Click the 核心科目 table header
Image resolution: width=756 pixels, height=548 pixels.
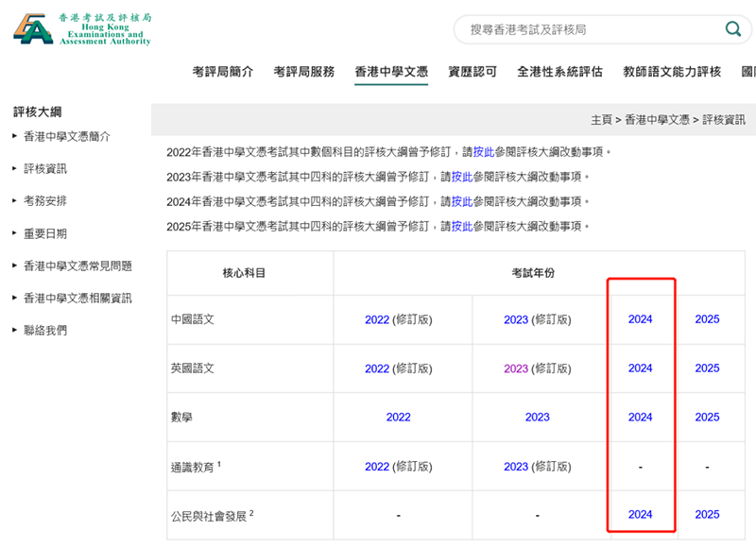pyautogui.click(x=244, y=273)
